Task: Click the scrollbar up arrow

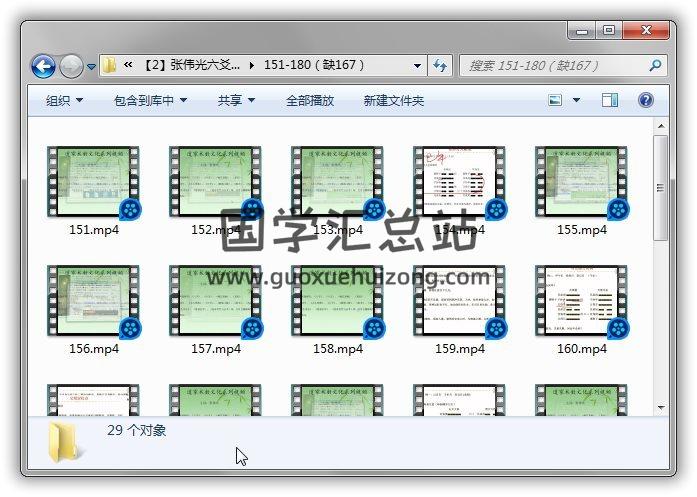Action: point(661,126)
